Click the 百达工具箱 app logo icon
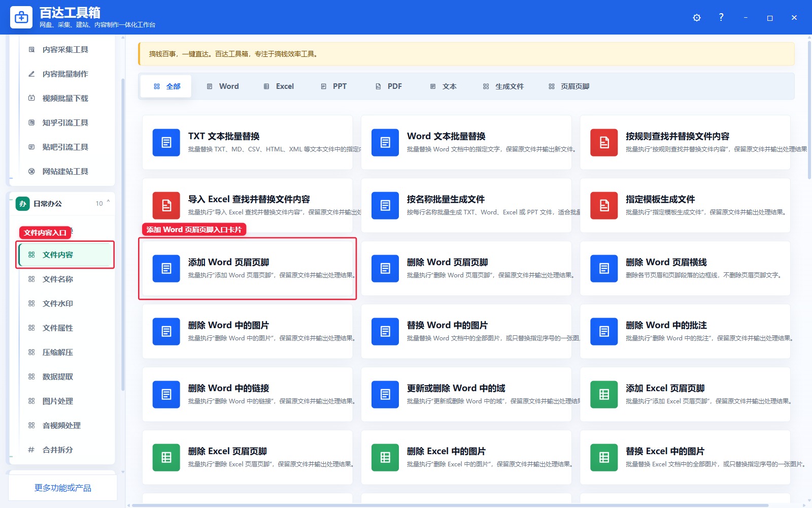812x508 pixels. 21,17
